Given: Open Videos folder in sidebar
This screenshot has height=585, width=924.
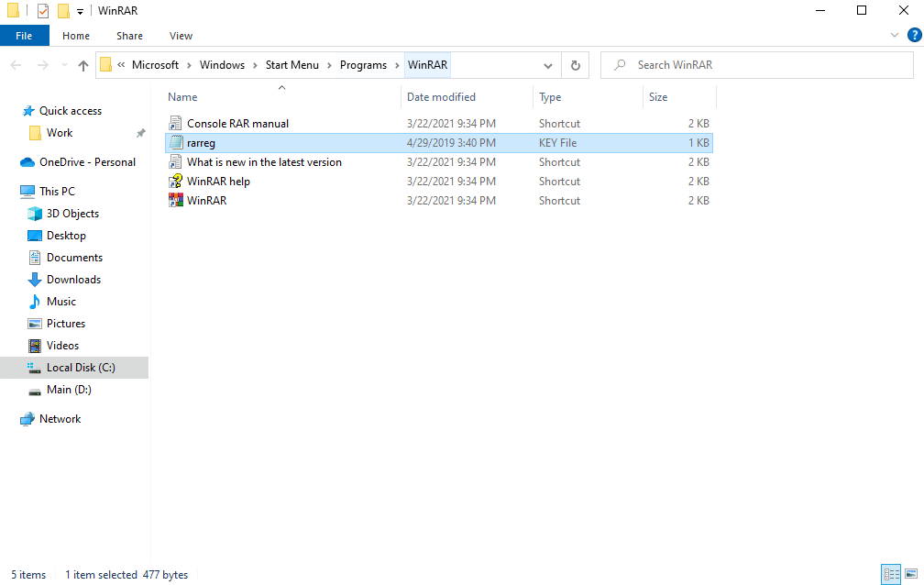Looking at the screenshot, I should (x=62, y=346).
